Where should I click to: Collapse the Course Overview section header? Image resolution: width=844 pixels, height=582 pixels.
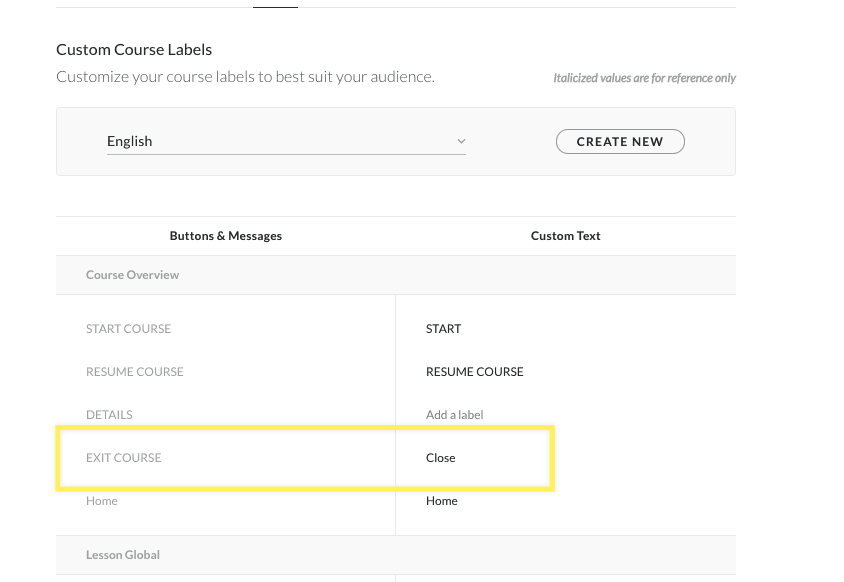pyautogui.click(x=133, y=275)
